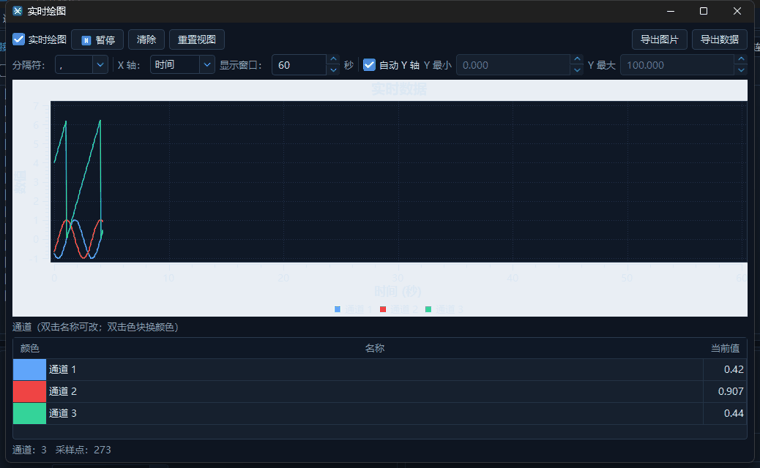
Task: Click the 当前值 column header
Action: point(725,348)
